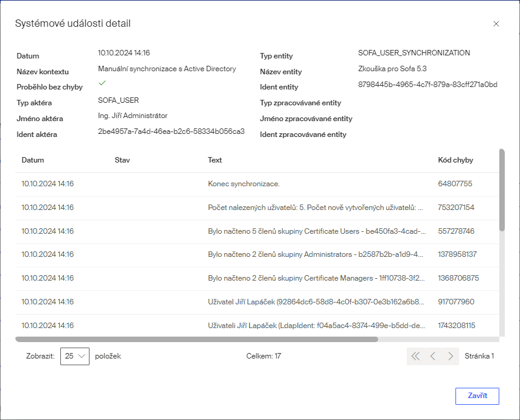Go to next page with right chevron
Viewport: 520px width, 420px height.
click(x=450, y=356)
